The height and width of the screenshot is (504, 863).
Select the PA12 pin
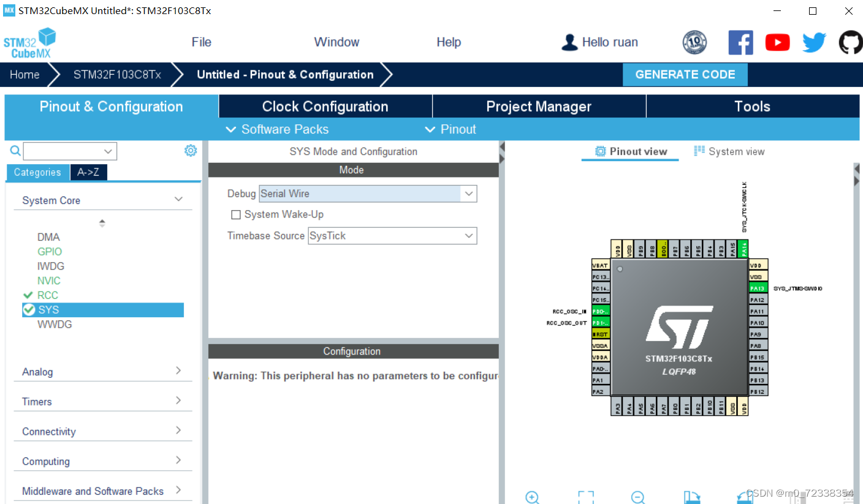click(758, 300)
